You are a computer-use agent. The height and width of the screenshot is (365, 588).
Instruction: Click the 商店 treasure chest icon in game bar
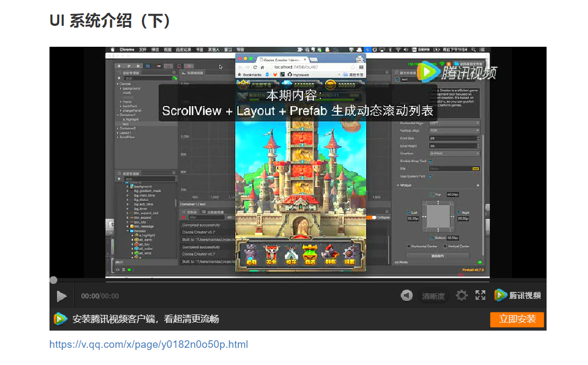pyautogui.click(x=310, y=255)
